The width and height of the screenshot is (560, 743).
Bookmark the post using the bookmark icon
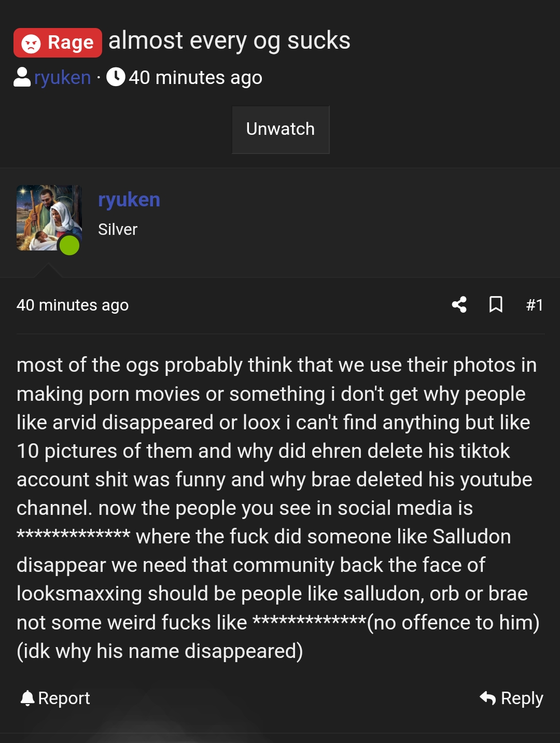(x=496, y=304)
